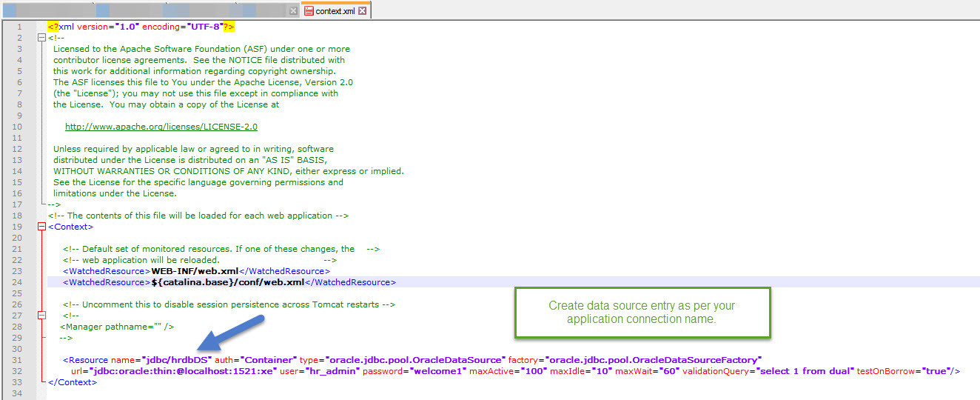This screenshot has width=980, height=400.
Task: Switch to the context.xml tab
Action: click(336, 10)
